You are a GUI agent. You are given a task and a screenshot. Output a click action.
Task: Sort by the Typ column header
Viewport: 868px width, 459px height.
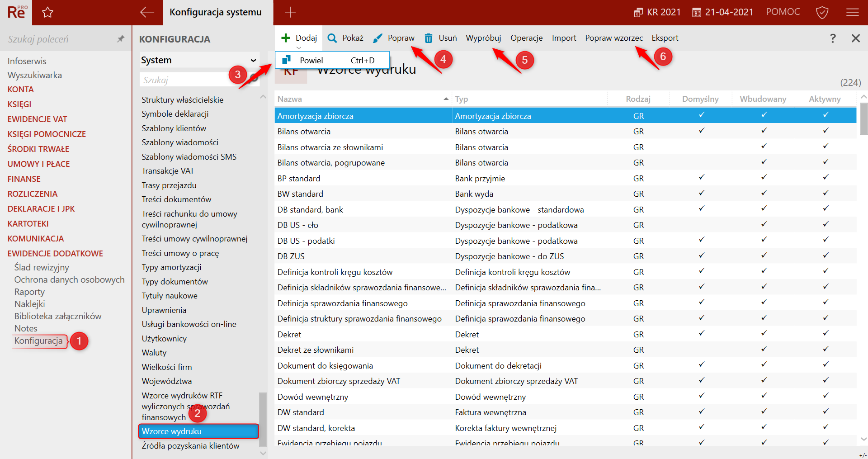pos(529,99)
